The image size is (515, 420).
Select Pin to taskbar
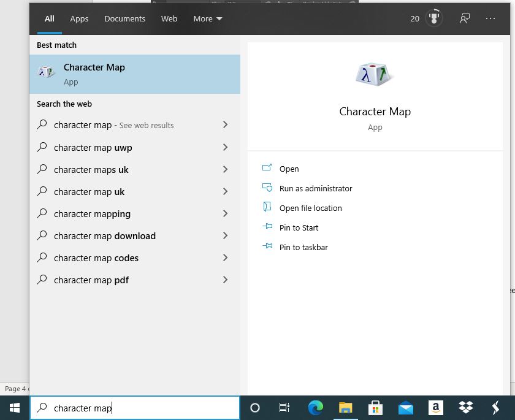[303, 247]
